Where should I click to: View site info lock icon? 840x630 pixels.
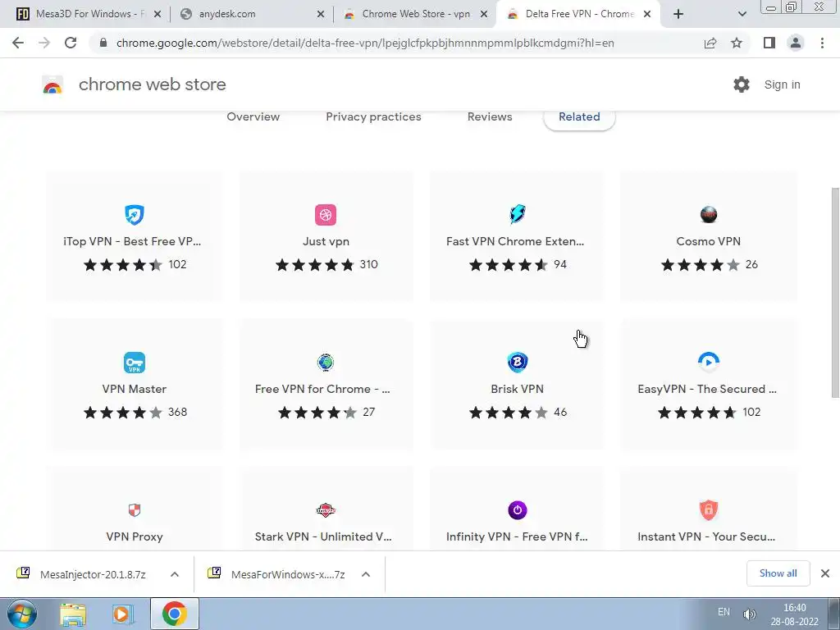pos(103,43)
